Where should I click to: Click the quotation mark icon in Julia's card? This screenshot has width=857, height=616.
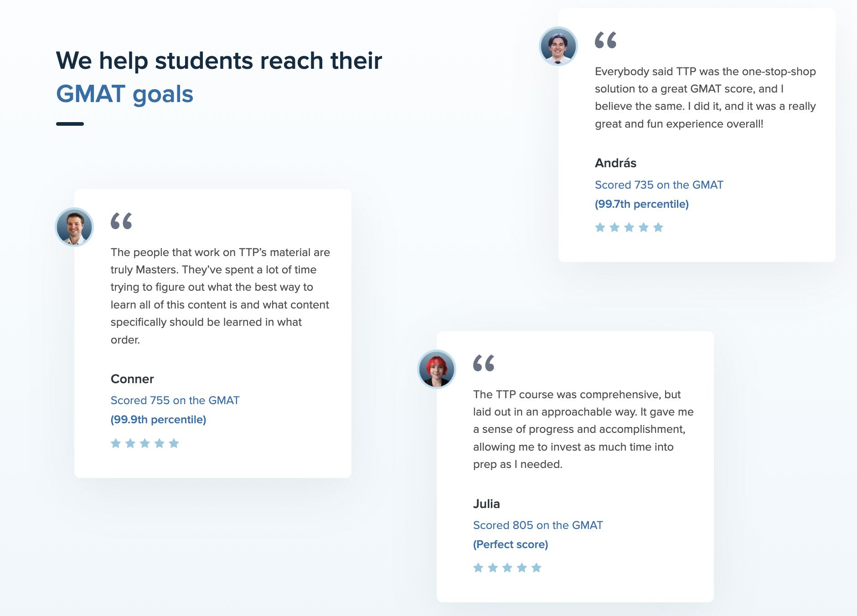(484, 363)
